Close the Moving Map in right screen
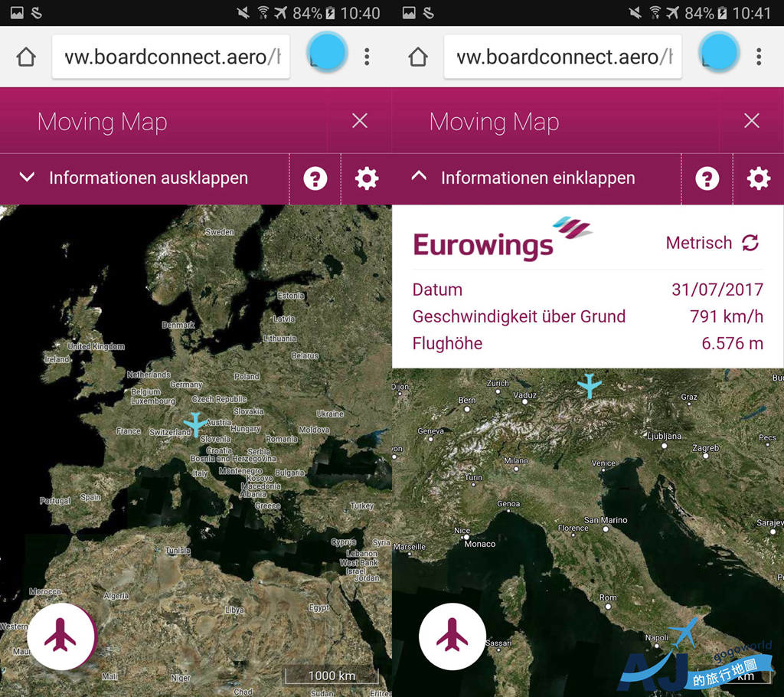The image size is (784, 697). point(752,120)
